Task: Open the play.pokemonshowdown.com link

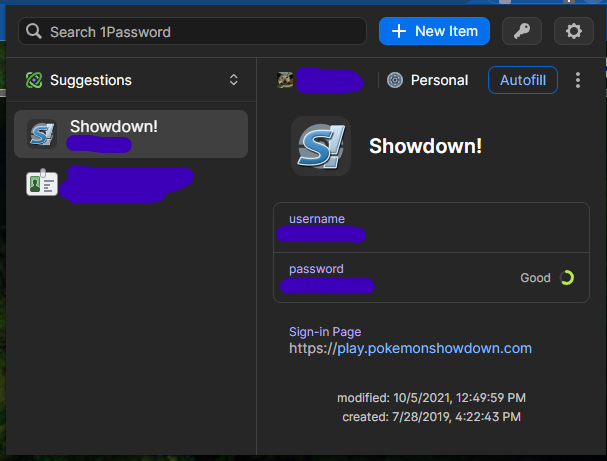Action: [x=410, y=348]
